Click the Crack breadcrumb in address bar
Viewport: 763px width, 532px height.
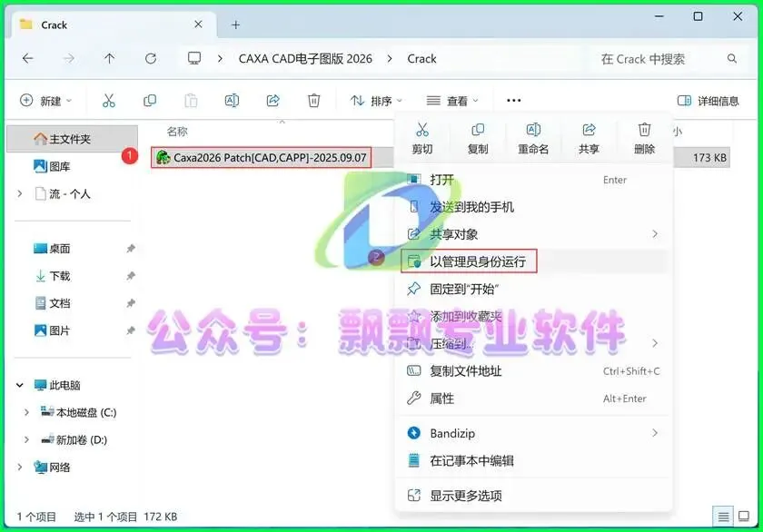(421, 59)
